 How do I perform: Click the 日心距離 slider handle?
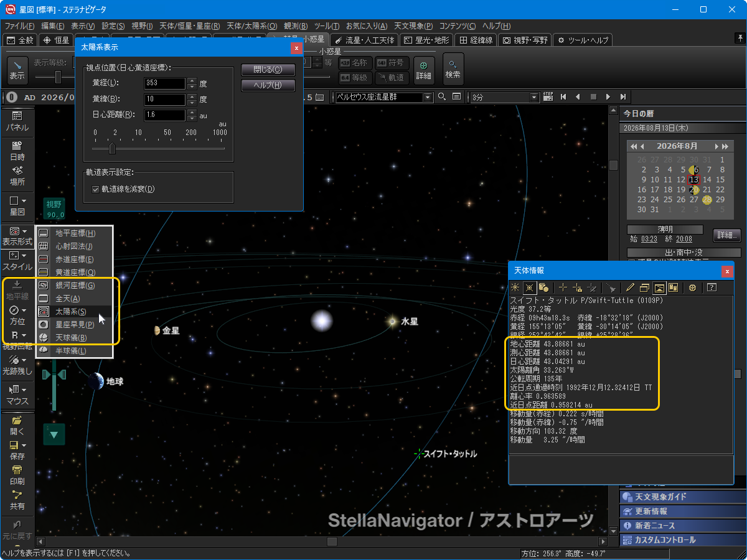tap(112, 148)
